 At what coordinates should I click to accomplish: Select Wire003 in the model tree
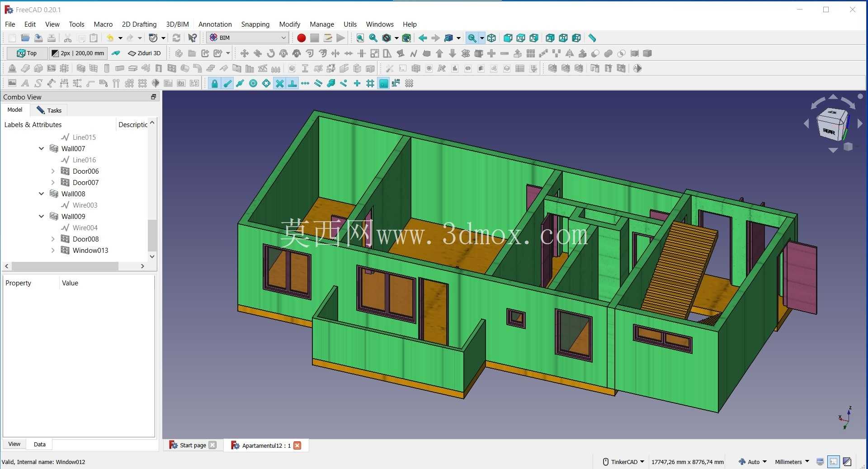(x=85, y=205)
